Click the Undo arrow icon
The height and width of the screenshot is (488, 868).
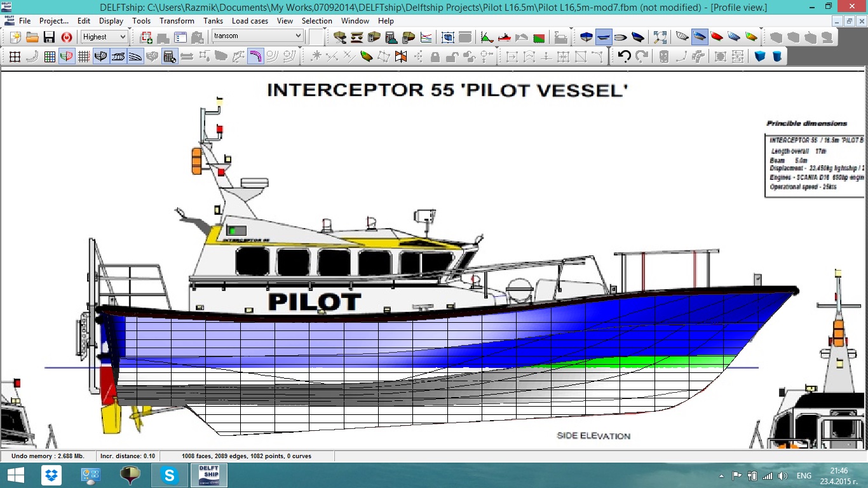624,57
